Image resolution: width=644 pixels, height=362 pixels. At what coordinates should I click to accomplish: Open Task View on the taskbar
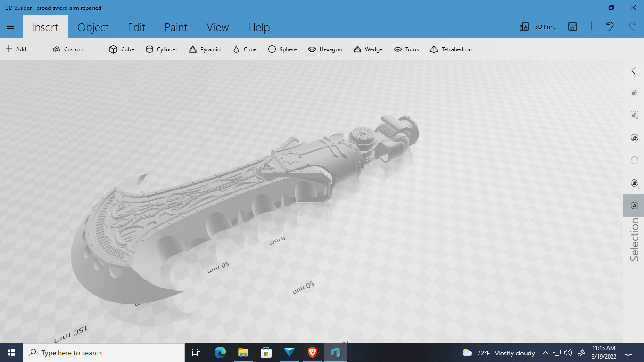point(196,353)
